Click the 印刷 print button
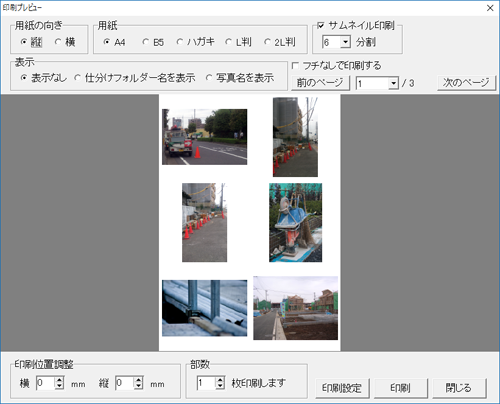Image resolution: width=500 pixels, height=404 pixels. (400, 388)
